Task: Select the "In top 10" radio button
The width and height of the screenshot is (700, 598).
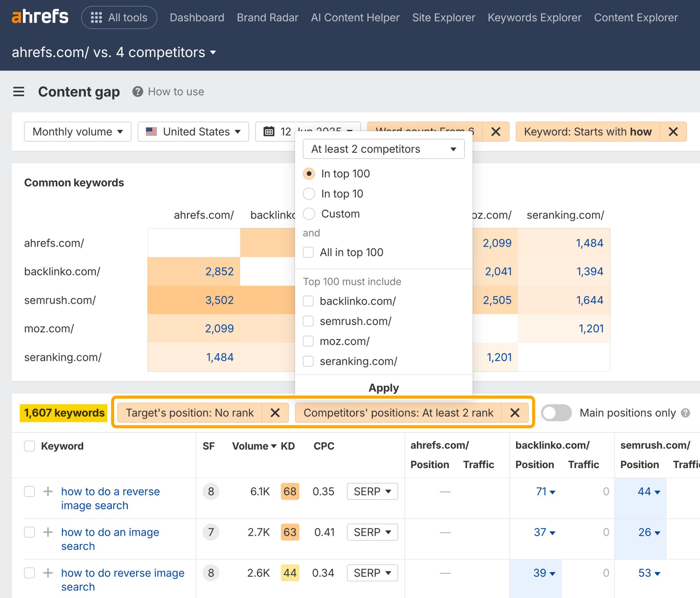Action: (x=309, y=193)
